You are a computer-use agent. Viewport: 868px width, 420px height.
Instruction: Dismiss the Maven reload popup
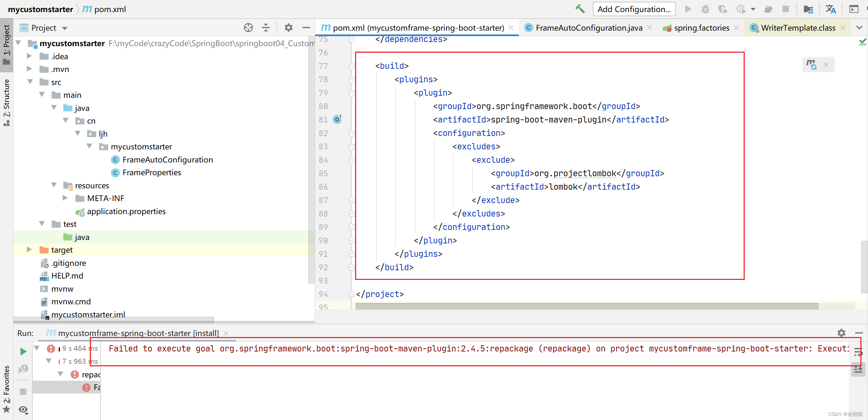(826, 65)
